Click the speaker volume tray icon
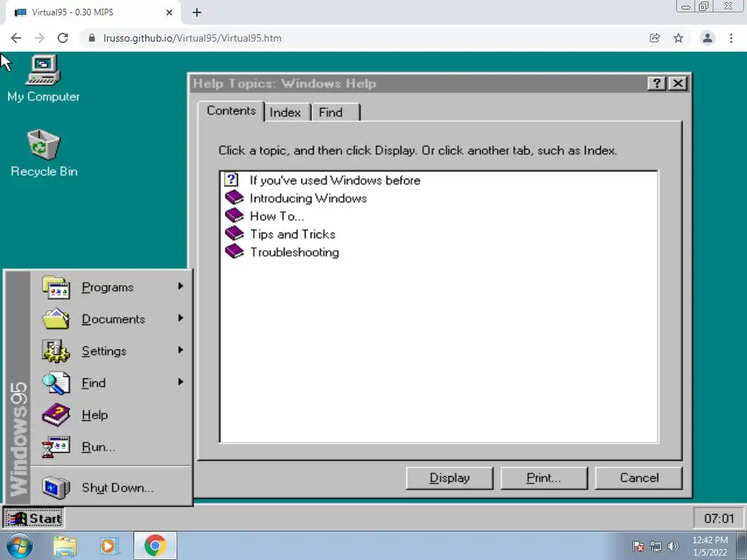This screenshot has height=560, width=747. point(673,546)
